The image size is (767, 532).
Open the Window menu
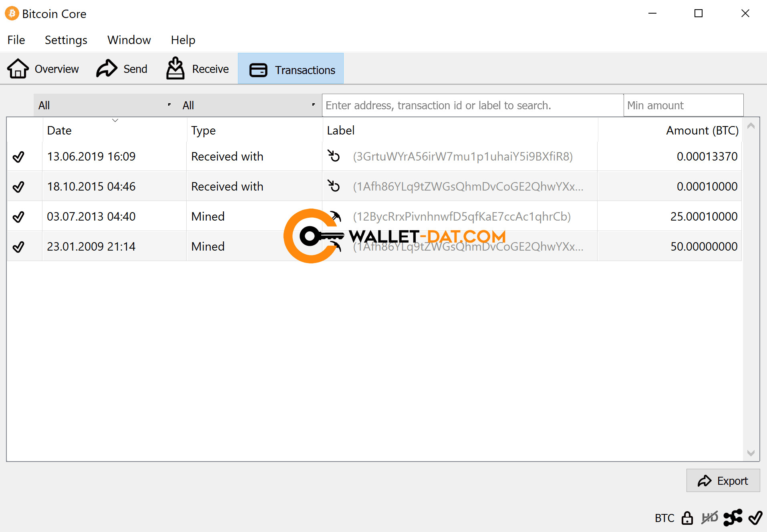[x=129, y=40]
